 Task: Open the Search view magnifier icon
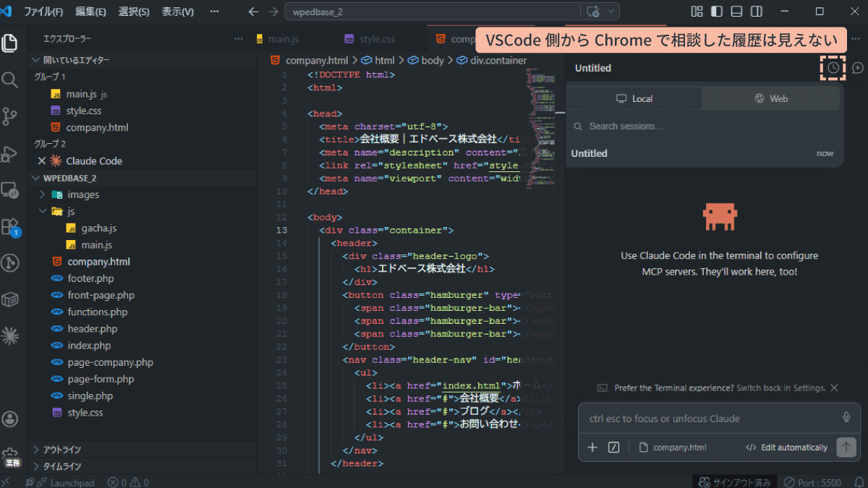pos(10,80)
